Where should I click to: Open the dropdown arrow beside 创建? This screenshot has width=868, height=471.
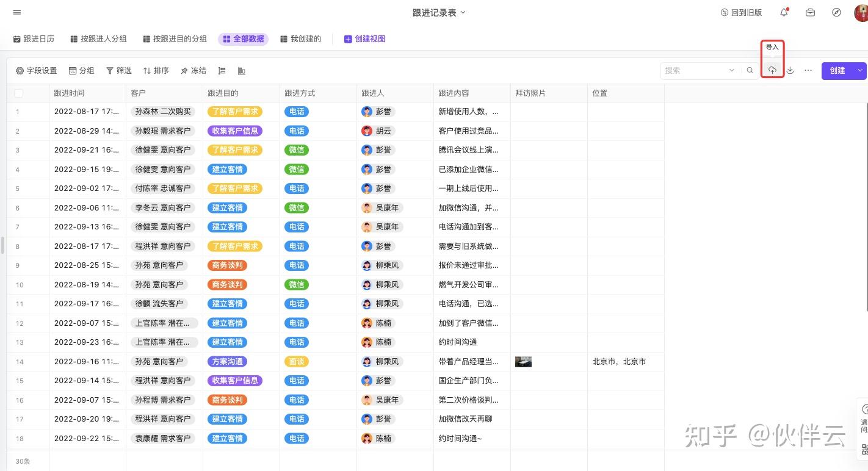point(860,71)
